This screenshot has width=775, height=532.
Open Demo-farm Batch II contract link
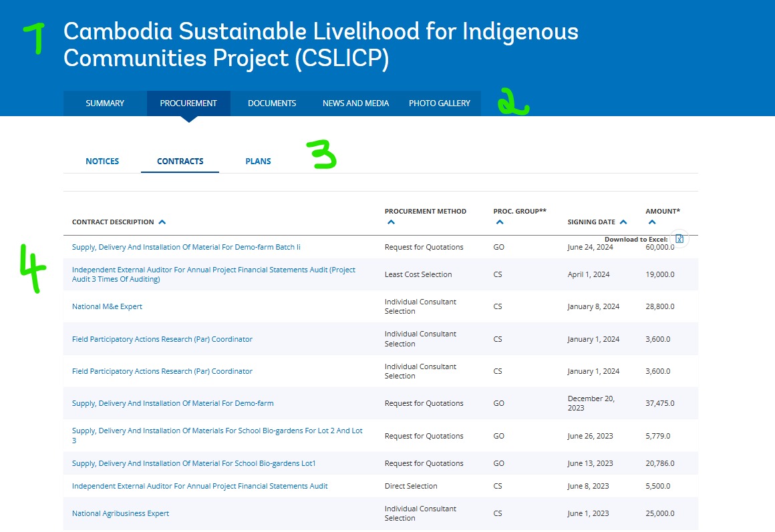[x=186, y=247]
